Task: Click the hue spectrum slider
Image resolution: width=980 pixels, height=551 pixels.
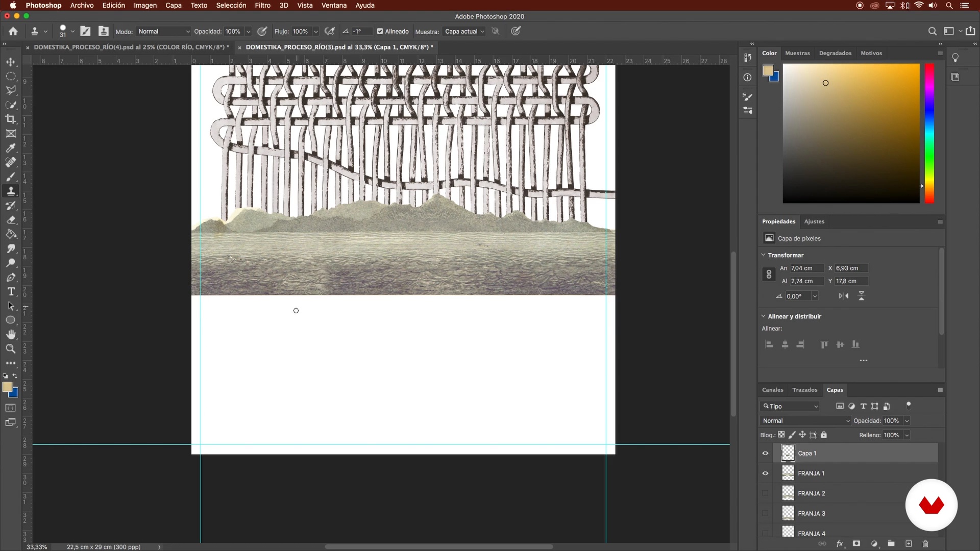Action: click(x=929, y=133)
